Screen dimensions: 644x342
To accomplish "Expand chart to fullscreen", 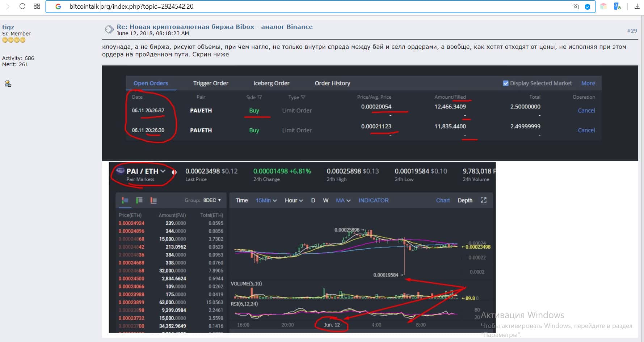I will click(x=483, y=200).
